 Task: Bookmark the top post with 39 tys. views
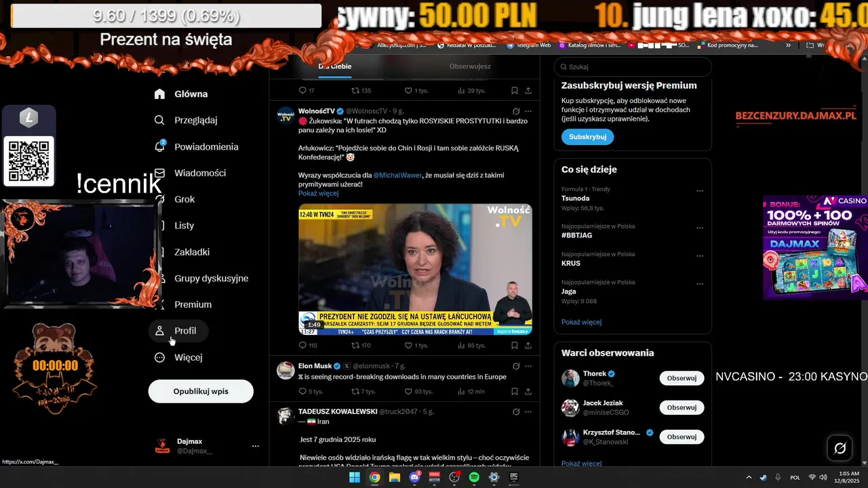(515, 90)
